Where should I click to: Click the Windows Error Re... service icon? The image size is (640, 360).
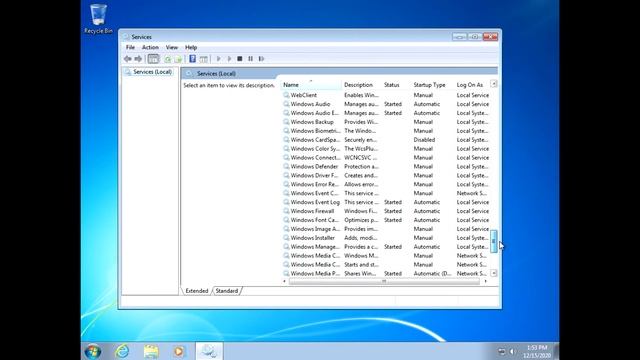point(286,184)
